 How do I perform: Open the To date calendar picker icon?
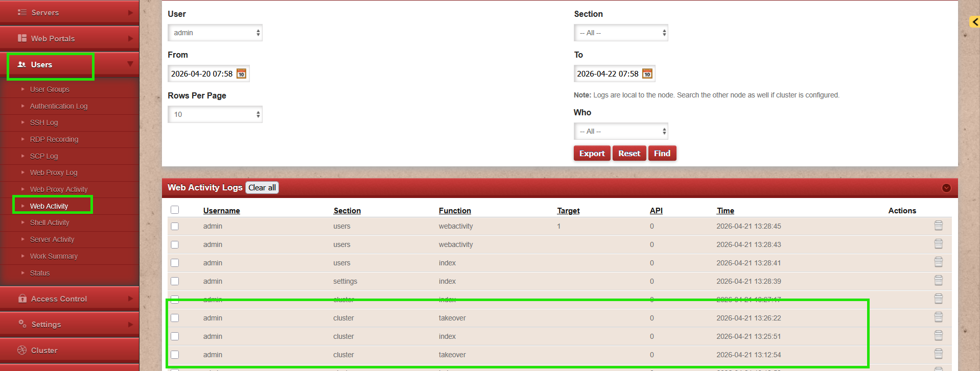click(647, 74)
